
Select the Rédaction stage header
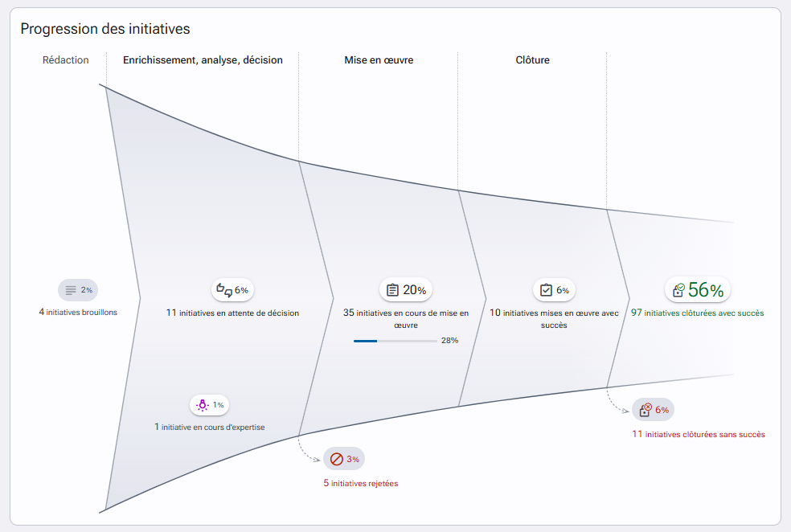click(x=66, y=60)
